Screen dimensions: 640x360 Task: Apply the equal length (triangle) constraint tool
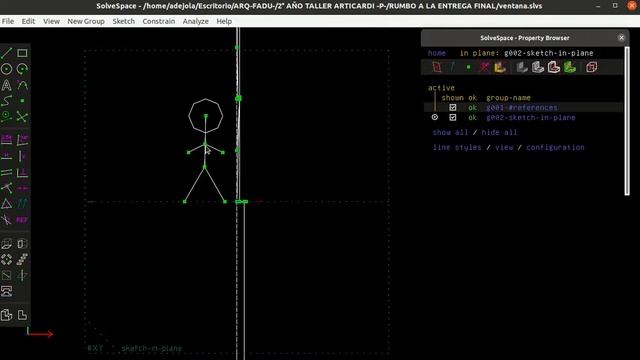pos(7,204)
